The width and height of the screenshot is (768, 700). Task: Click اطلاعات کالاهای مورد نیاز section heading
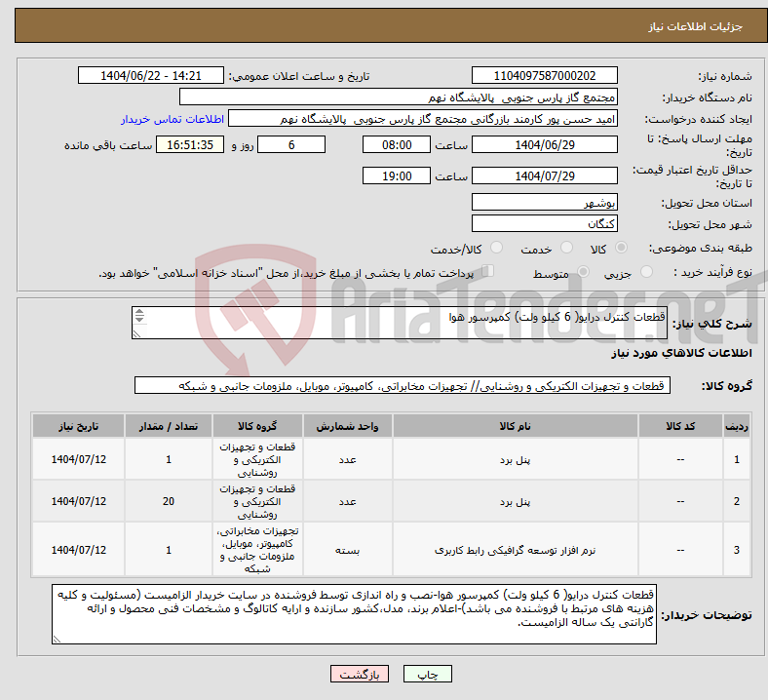pos(681,353)
